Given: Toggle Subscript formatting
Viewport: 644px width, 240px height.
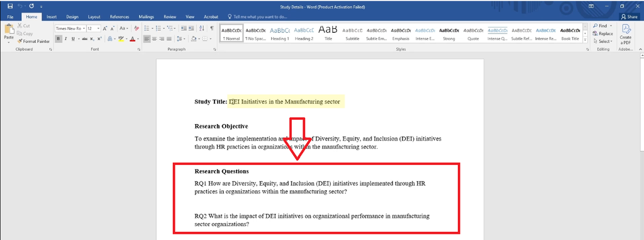Looking at the screenshot, I should (92, 38).
